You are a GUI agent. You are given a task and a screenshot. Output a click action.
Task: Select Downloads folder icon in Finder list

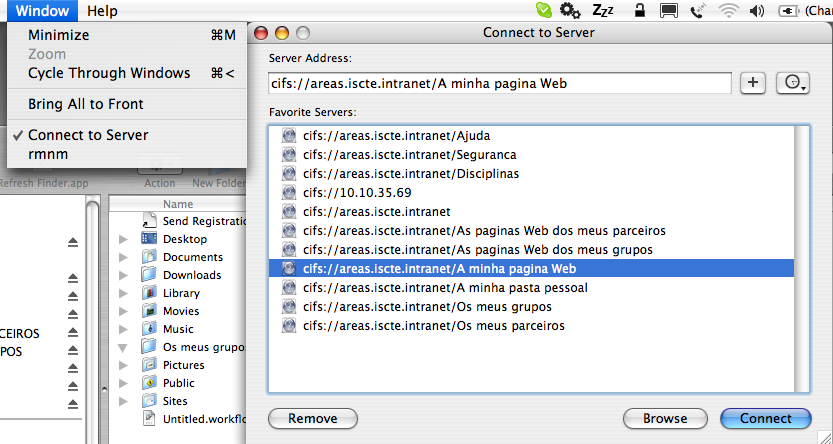(x=149, y=275)
